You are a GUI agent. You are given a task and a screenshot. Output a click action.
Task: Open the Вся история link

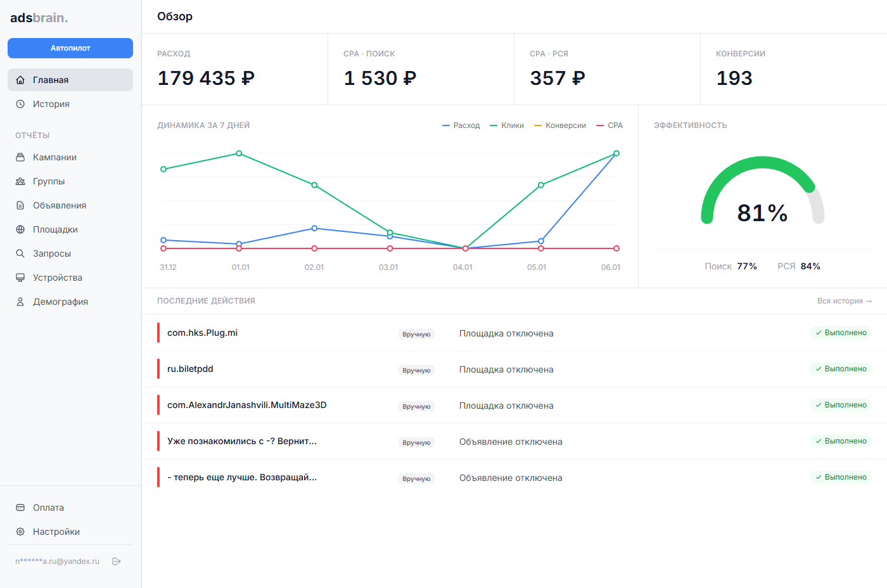click(845, 300)
